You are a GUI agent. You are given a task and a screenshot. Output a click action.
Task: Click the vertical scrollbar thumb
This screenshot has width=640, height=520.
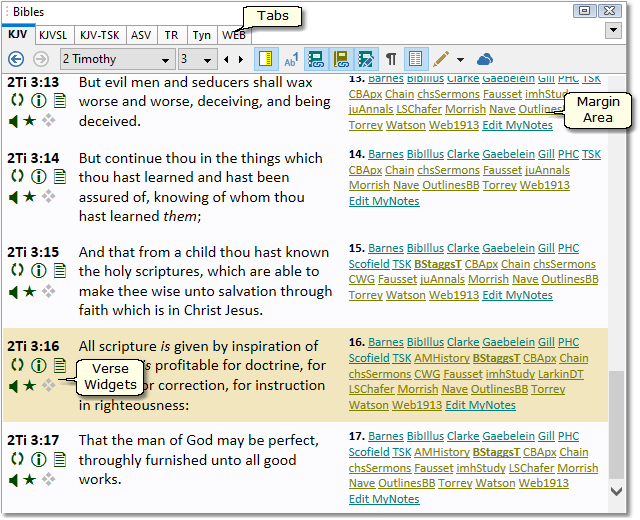[x=616, y=424]
